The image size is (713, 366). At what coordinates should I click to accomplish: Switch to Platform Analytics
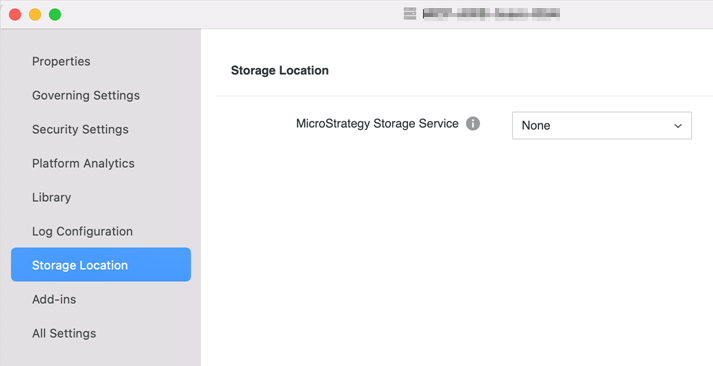point(83,164)
